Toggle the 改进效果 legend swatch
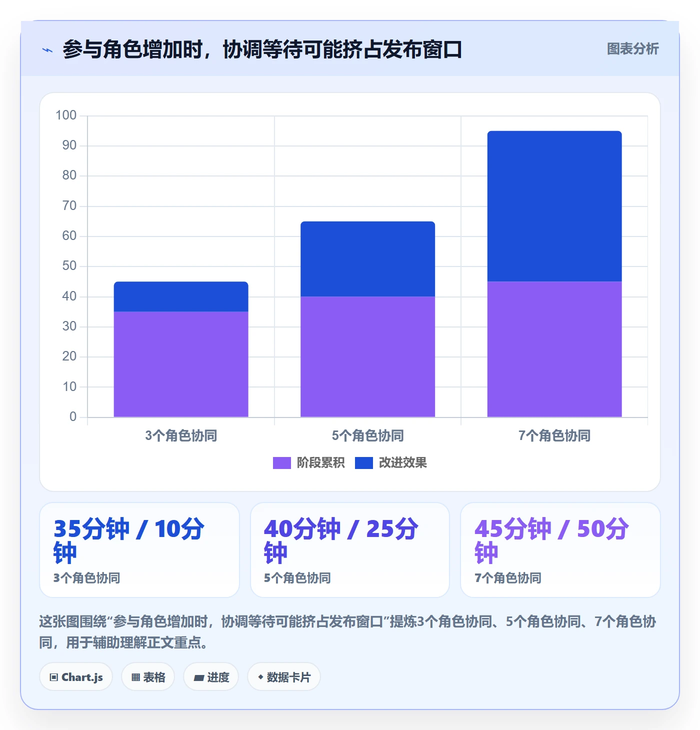Image resolution: width=700 pixels, height=730 pixels. (363, 463)
